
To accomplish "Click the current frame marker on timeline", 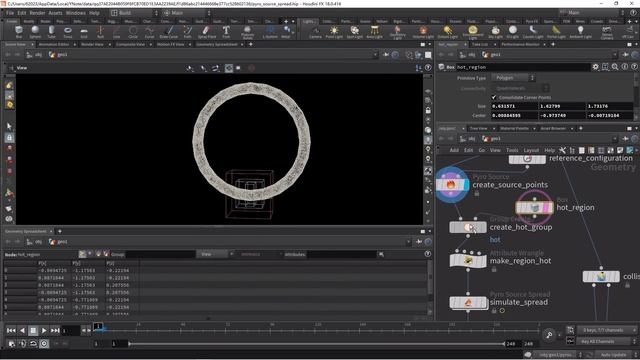I will [x=98, y=326].
